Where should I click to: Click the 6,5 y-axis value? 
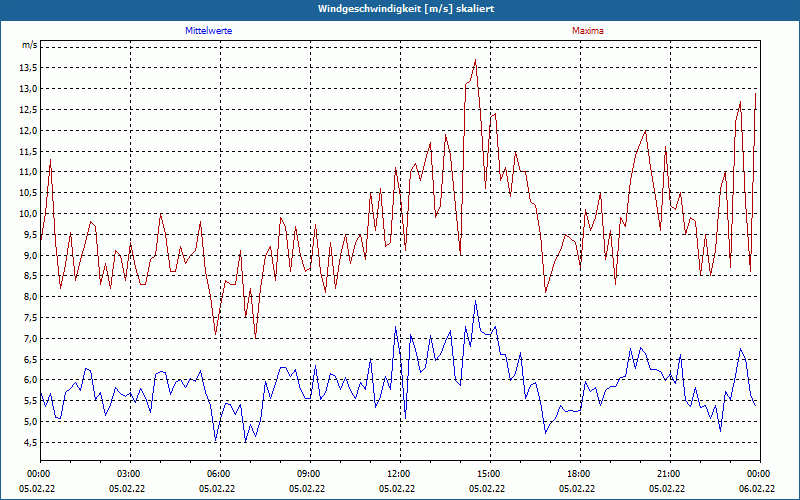[x=31, y=360]
